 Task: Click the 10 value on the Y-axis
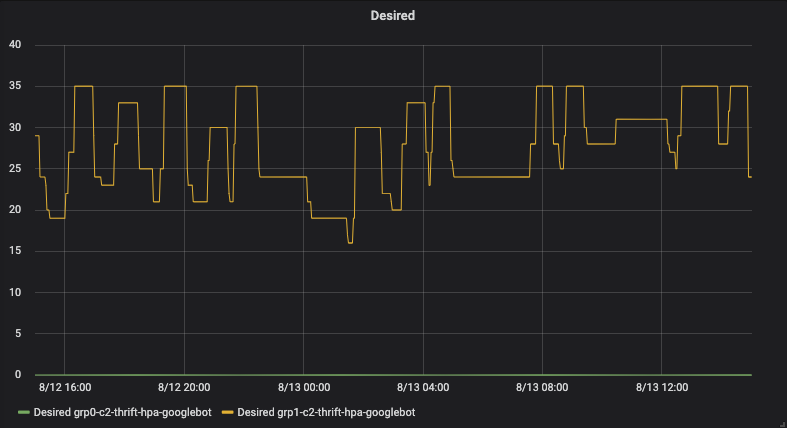tap(15, 293)
